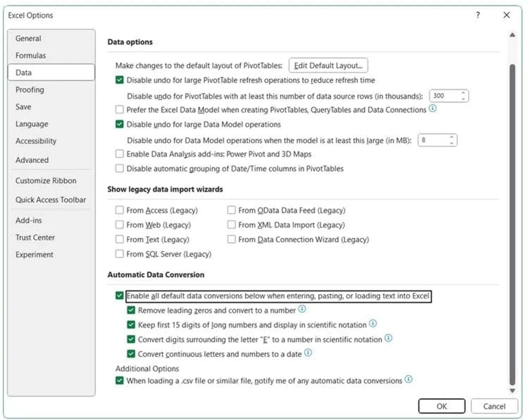Enable From Data Connection Wizard (Legacy)
Image resolution: width=528 pixels, height=420 pixels.
tap(231, 239)
